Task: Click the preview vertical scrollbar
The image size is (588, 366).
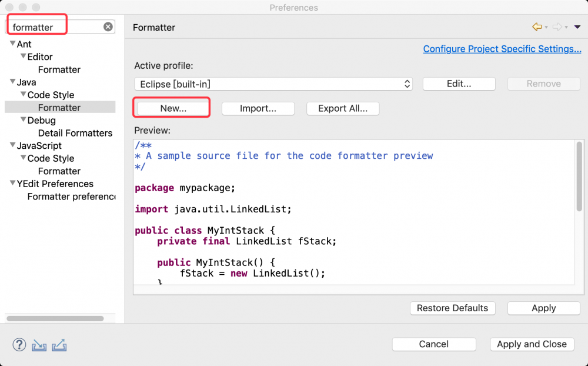Action: pyautogui.click(x=579, y=177)
